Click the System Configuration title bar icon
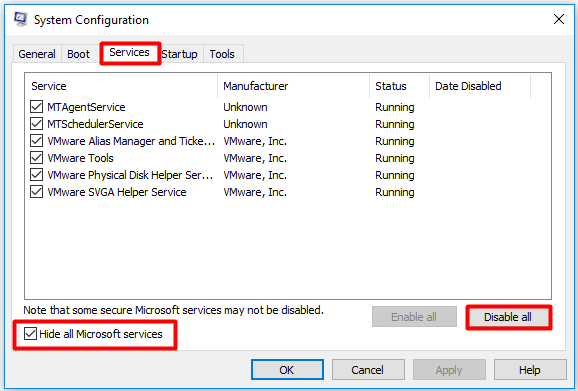Viewport: 578px width, 391px height. click(x=21, y=19)
